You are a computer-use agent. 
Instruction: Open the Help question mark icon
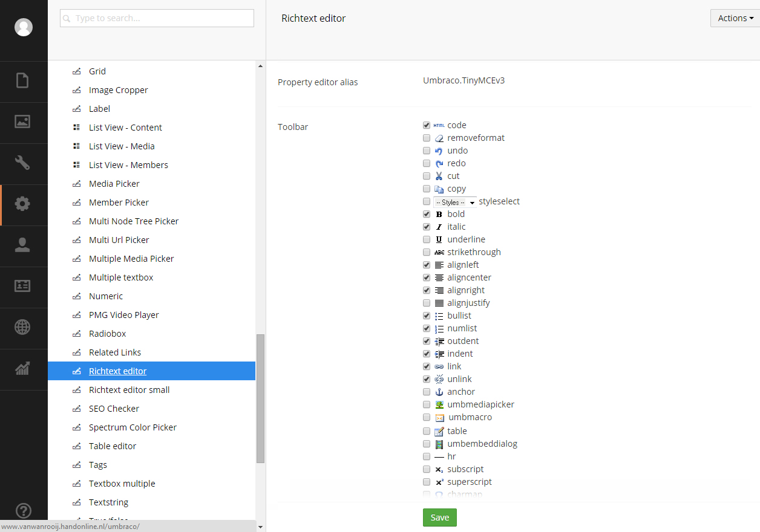pos(23,511)
